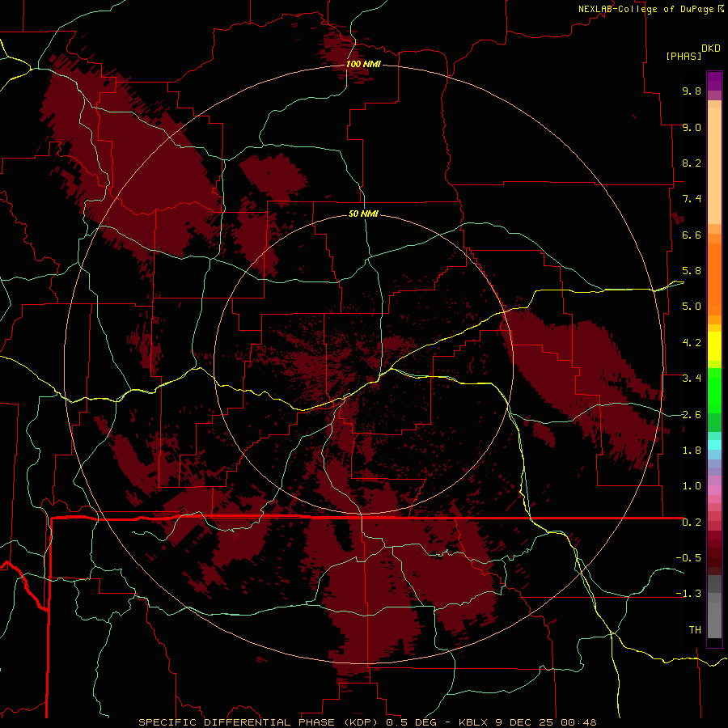Click the pink band of the color scale
This screenshot has height=728, width=728.
point(714,490)
